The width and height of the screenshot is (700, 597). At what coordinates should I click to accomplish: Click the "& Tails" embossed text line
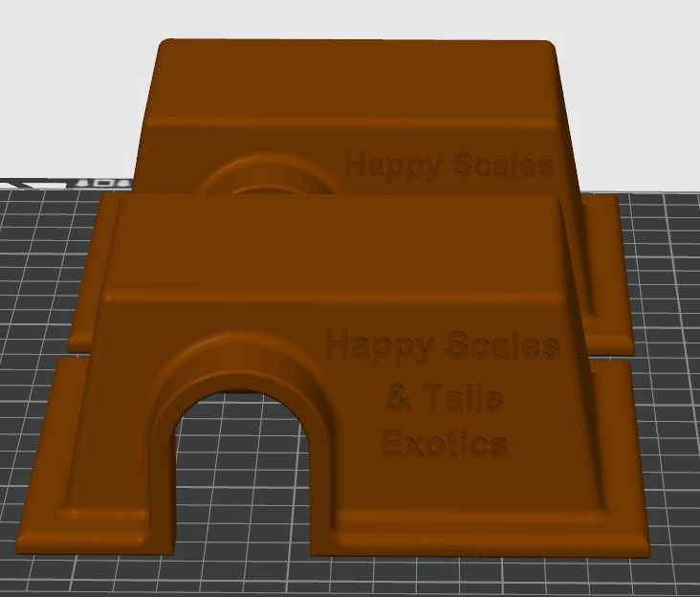443,397
